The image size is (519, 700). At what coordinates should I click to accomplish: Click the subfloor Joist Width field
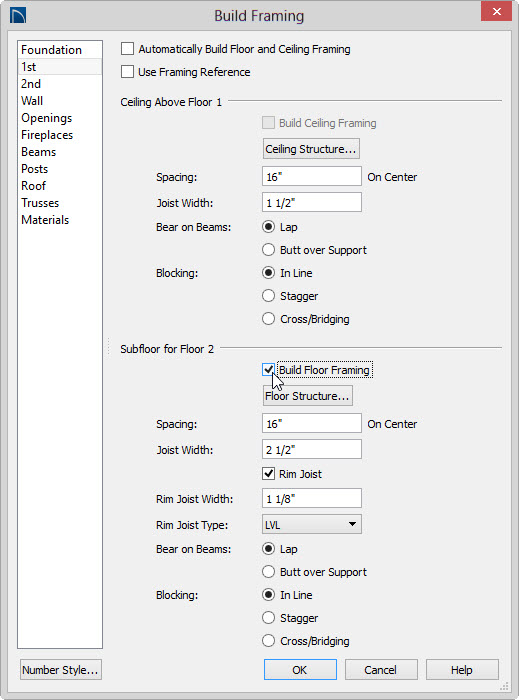[x=311, y=449]
